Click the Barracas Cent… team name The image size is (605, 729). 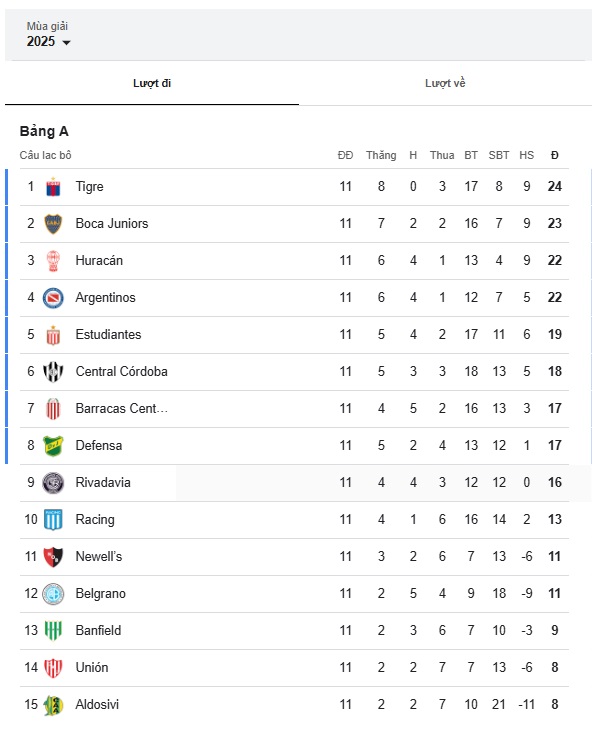pos(121,409)
